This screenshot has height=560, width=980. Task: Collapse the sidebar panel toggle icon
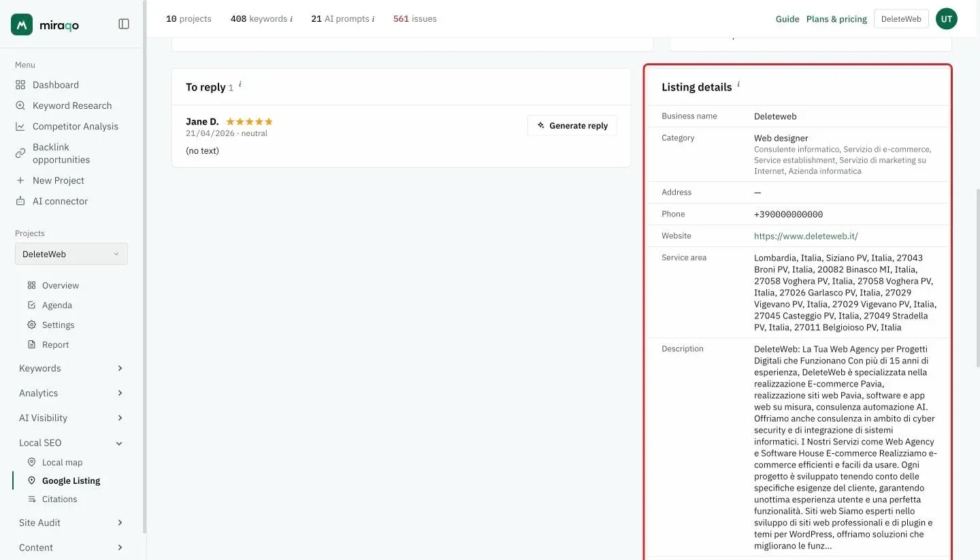click(124, 24)
